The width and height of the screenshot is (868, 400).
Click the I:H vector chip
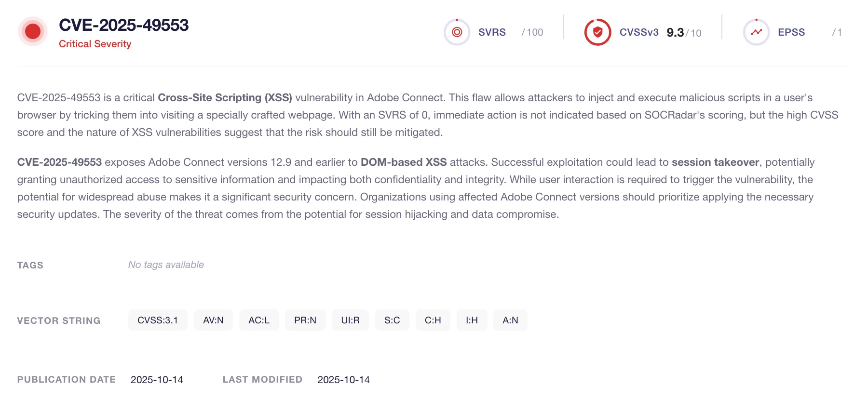pos(472,320)
